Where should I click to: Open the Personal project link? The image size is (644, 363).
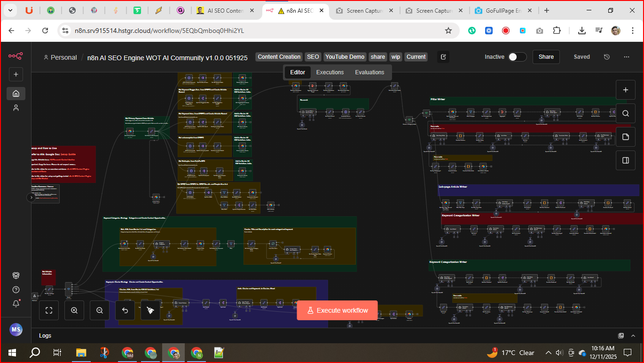coord(60,57)
